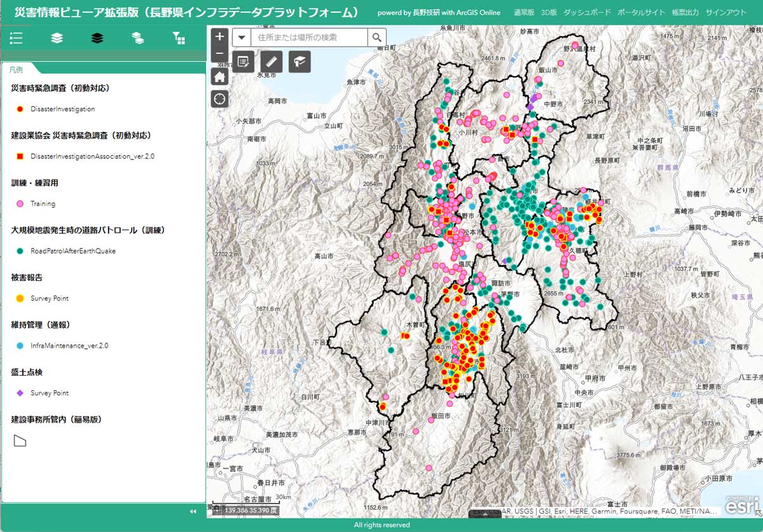Open the graduation cap widget
The height and width of the screenshot is (532, 763).
coord(299,62)
